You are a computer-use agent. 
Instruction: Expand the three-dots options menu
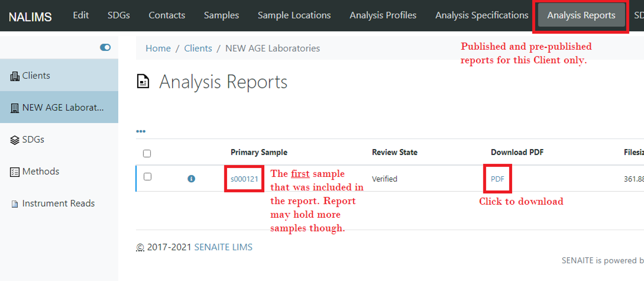[141, 131]
